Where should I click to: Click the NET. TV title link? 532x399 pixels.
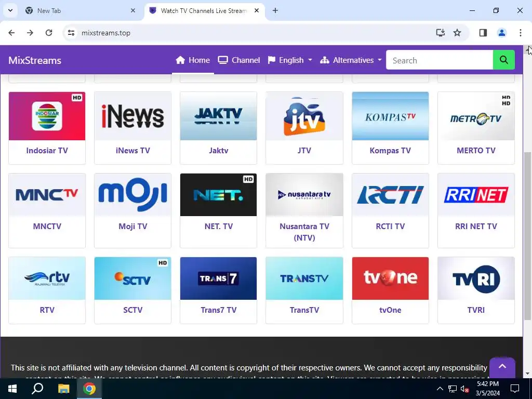[x=219, y=227]
